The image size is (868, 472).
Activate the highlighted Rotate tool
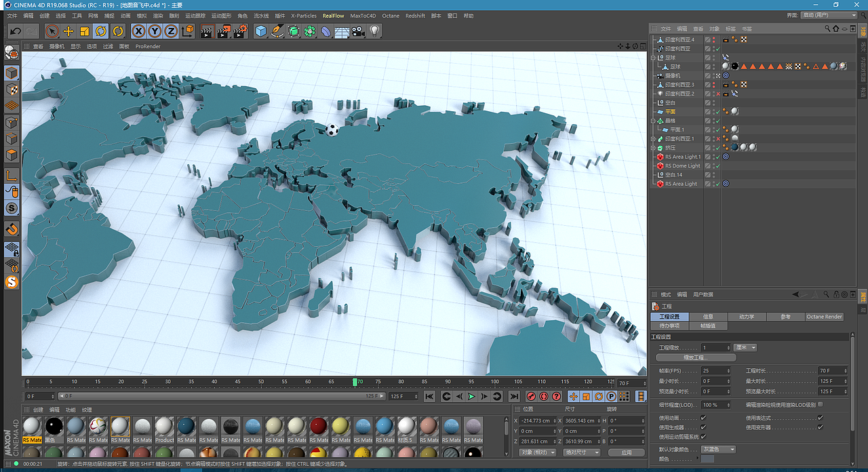tap(101, 31)
